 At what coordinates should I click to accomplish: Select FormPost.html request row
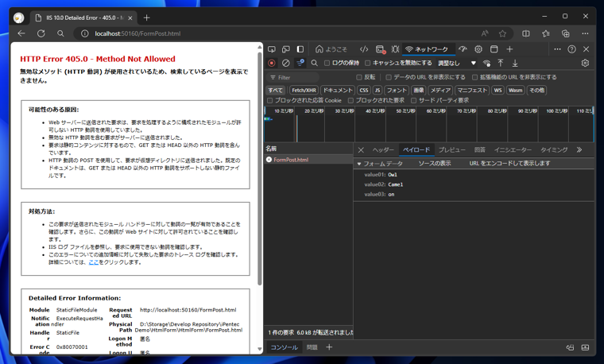[308, 160]
